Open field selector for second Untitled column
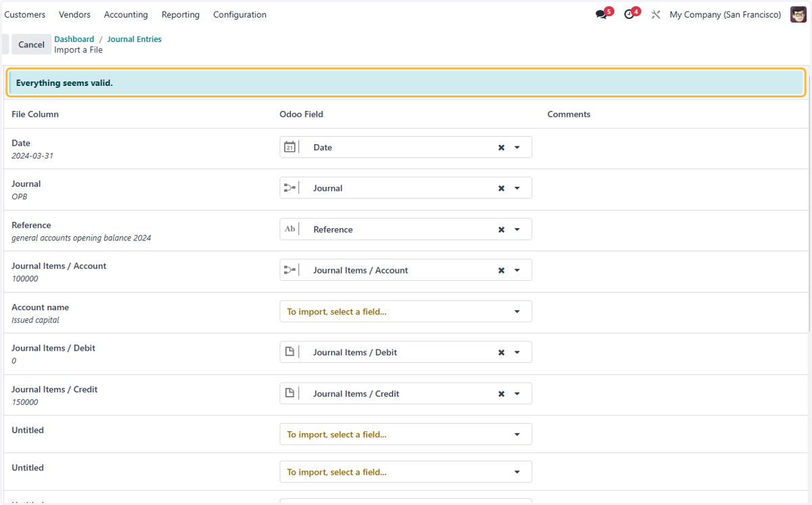The image size is (812, 505). click(x=405, y=472)
